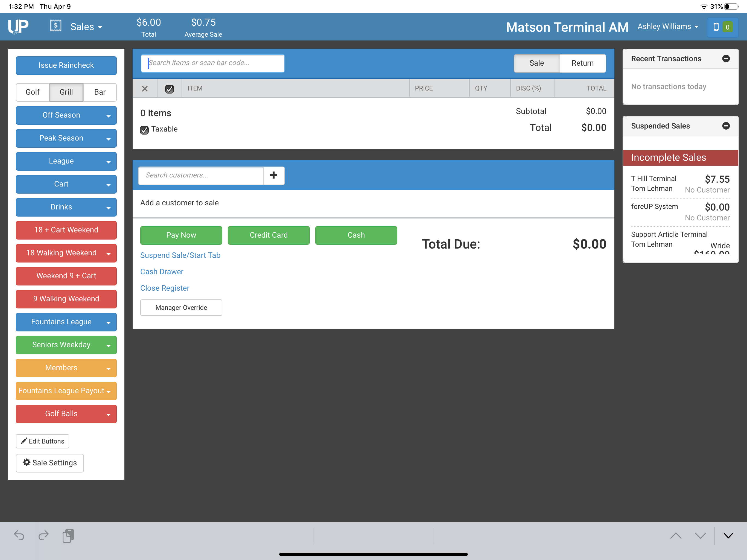The width and height of the screenshot is (747, 560).
Task: Collapse the Recent Transactions panel
Action: 726,59
